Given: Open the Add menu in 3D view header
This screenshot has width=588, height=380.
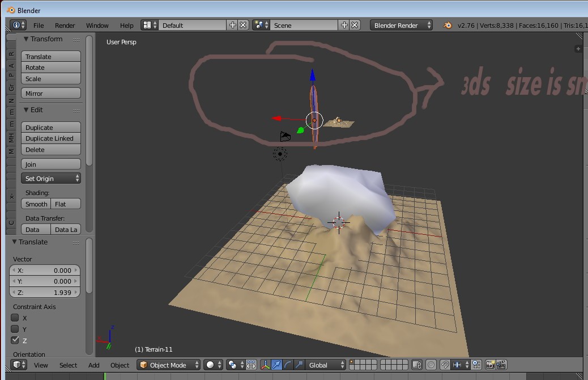Looking at the screenshot, I should [x=93, y=365].
